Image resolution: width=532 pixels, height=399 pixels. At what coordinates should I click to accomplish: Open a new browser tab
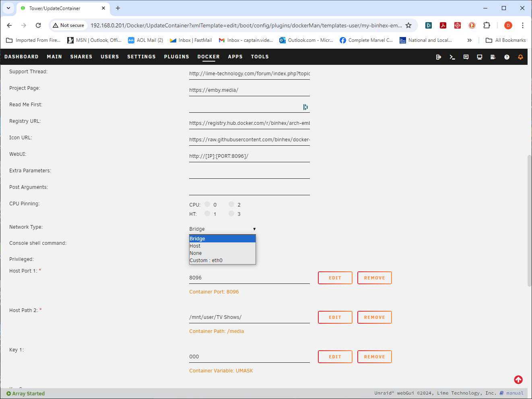pos(118,8)
